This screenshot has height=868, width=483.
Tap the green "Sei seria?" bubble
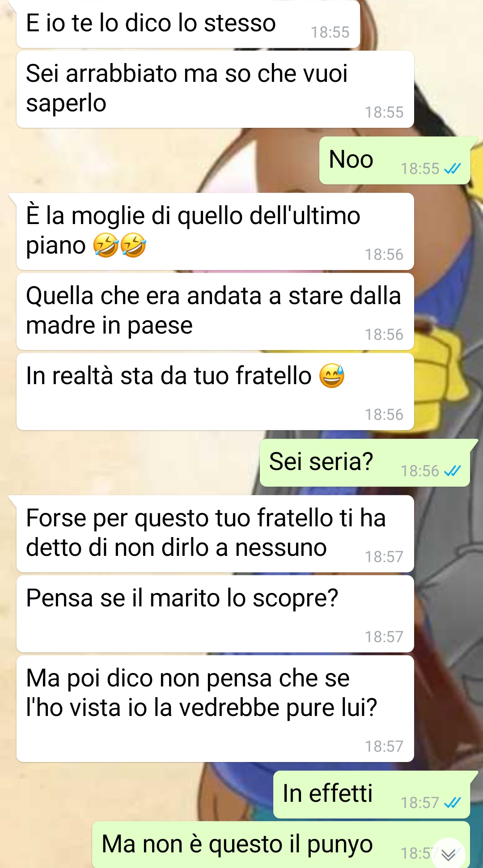[365, 463]
